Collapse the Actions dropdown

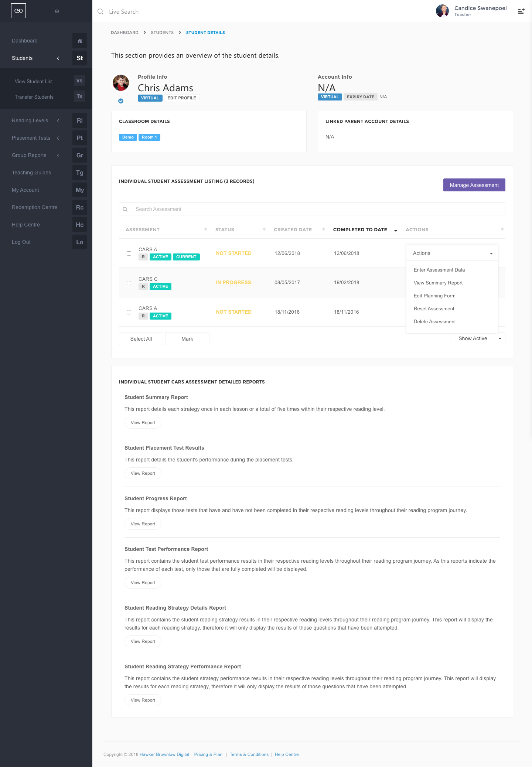pyautogui.click(x=452, y=253)
